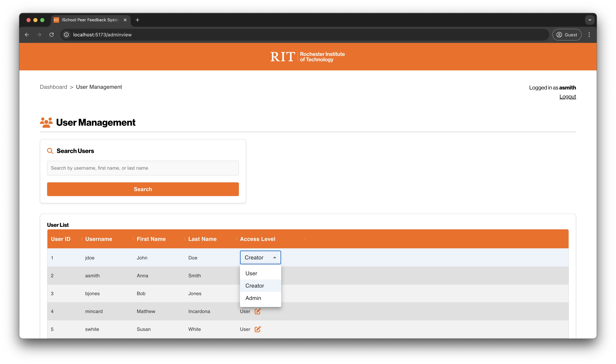Click the Guest profile button
616x364 pixels.
click(x=567, y=35)
